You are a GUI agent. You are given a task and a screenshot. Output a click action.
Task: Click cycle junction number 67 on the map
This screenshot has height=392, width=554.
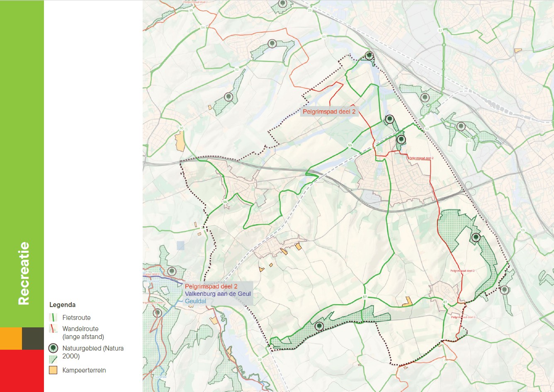(445, 302)
